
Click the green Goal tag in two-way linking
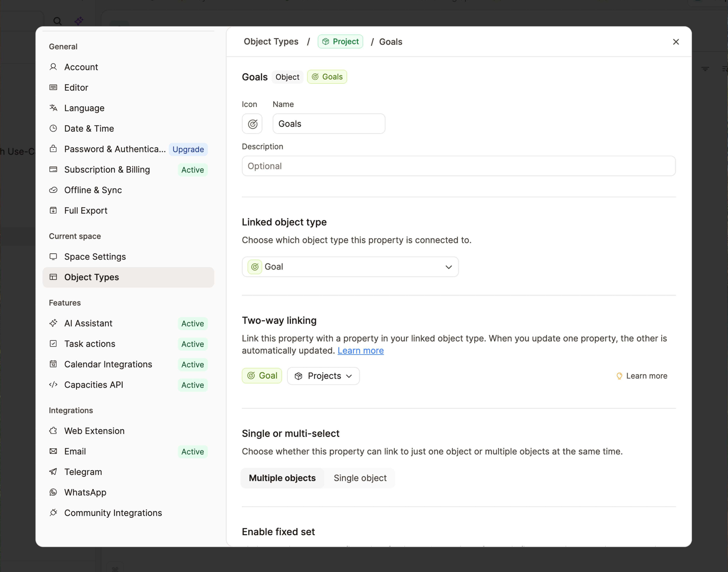click(262, 376)
